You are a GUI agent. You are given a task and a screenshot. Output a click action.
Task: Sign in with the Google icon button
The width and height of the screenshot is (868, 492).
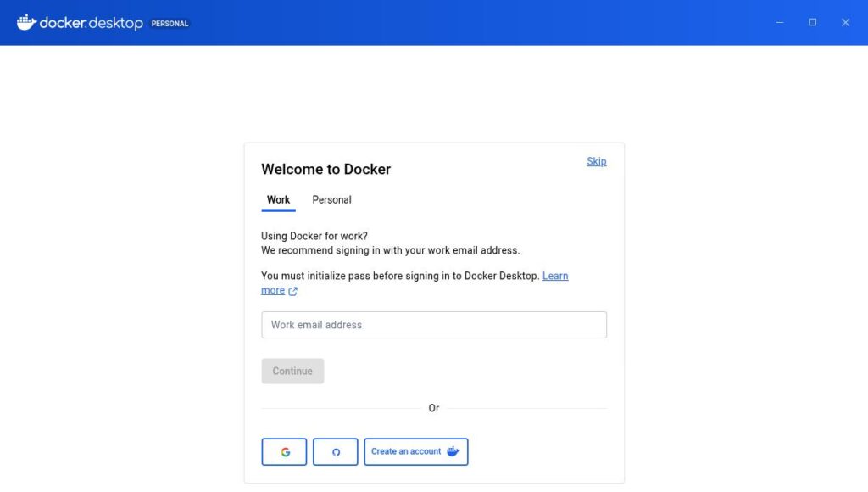point(285,452)
